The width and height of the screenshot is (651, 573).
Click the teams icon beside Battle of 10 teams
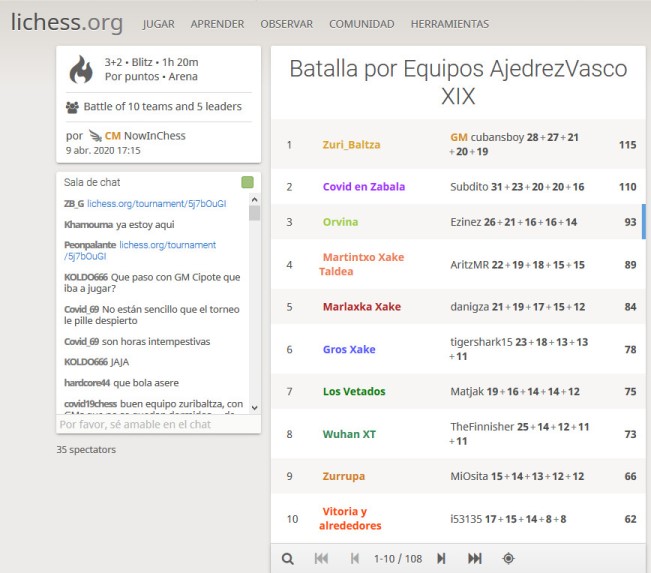pos(72,107)
